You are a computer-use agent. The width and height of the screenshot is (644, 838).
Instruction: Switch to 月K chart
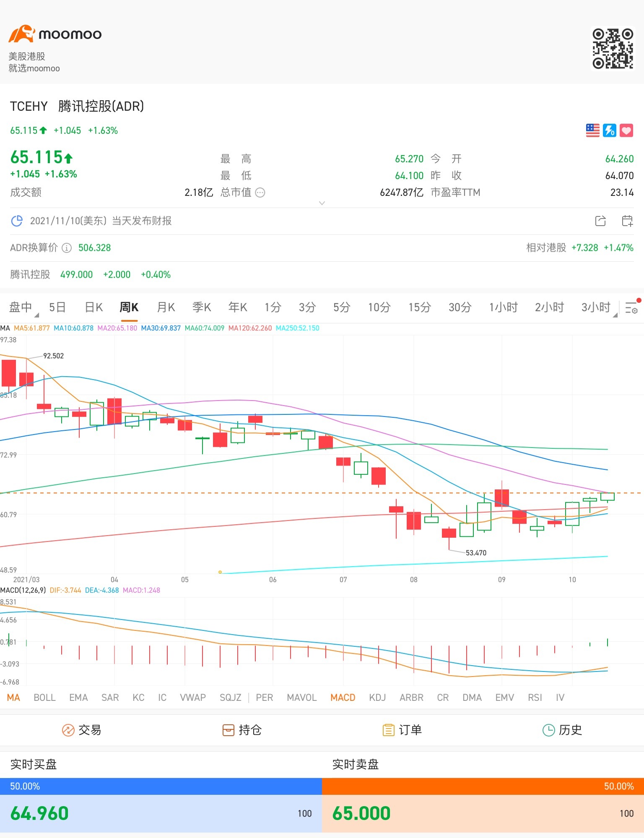click(x=166, y=307)
